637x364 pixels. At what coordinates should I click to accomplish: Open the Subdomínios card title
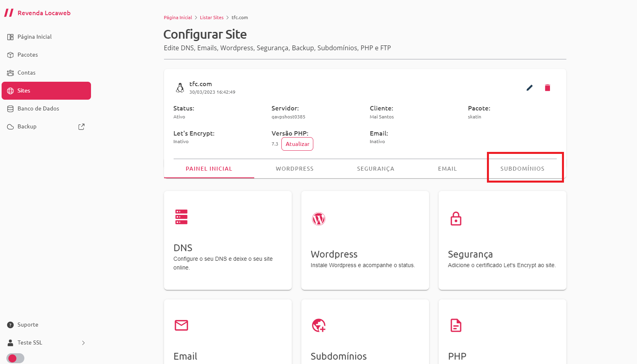click(x=338, y=356)
